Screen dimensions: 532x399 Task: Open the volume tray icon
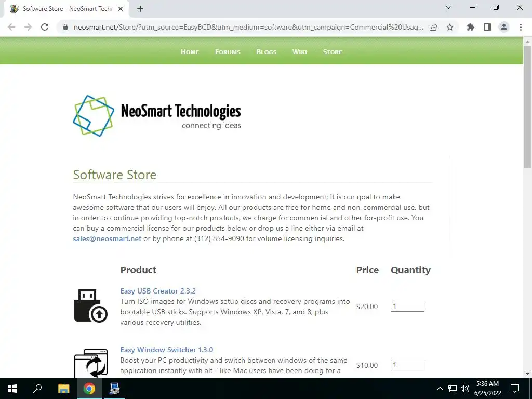[465, 389]
